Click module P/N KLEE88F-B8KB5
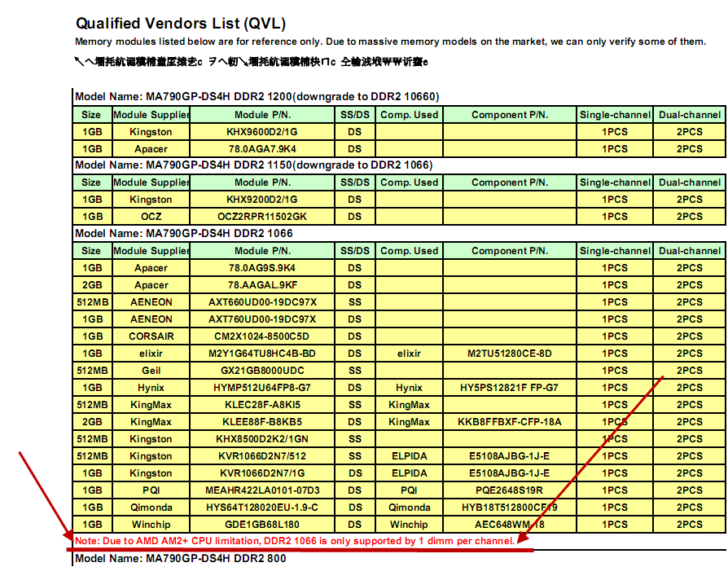This screenshot has height=567, width=728. coord(262,422)
